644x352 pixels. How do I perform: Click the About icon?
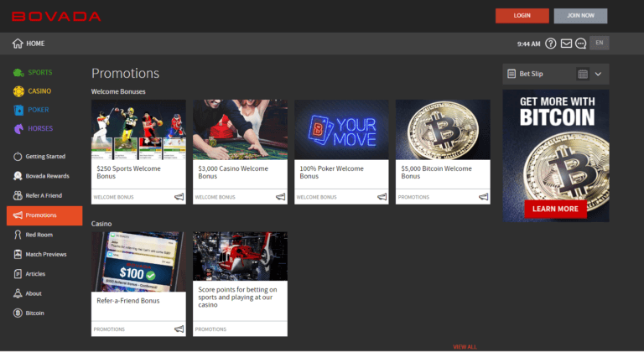click(x=18, y=293)
